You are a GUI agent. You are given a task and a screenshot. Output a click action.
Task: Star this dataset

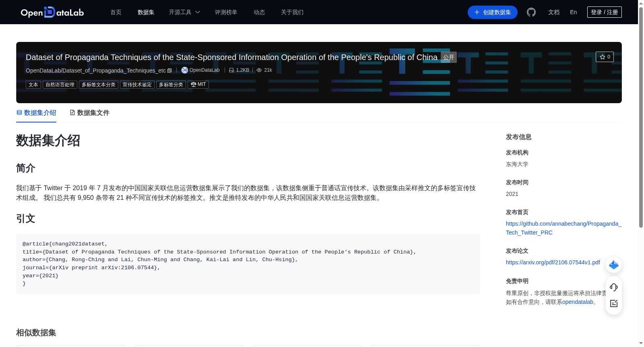(x=605, y=57)
